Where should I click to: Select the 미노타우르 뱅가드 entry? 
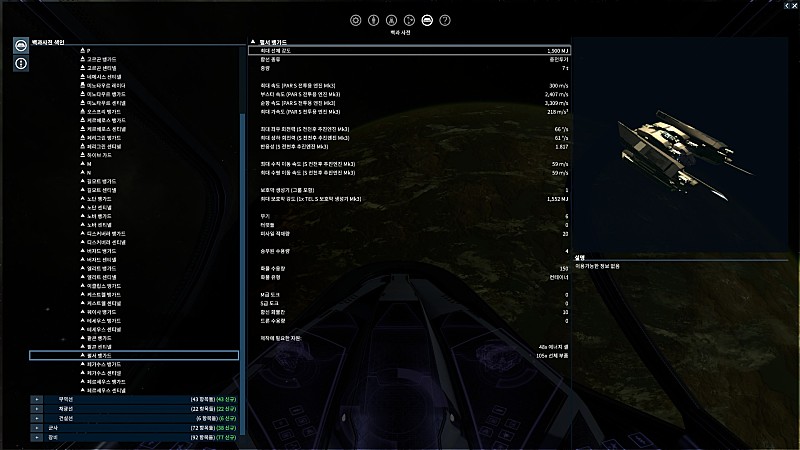[106, 94]
